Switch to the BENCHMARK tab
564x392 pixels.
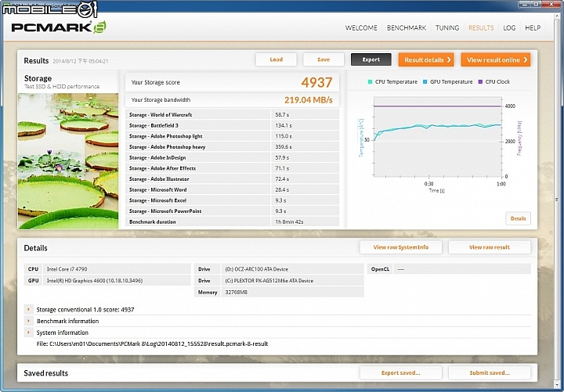[407, 27]
